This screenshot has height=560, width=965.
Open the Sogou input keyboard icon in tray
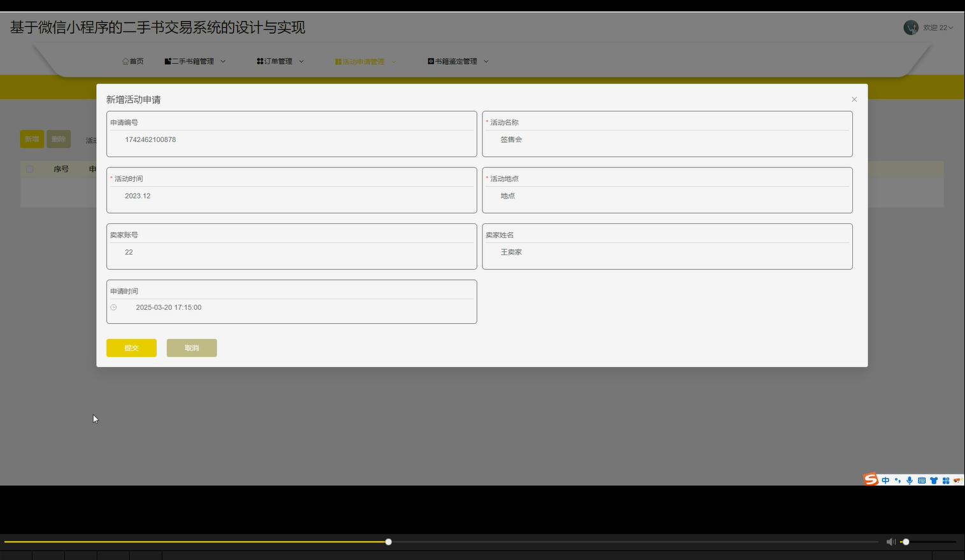coord(921,480)
